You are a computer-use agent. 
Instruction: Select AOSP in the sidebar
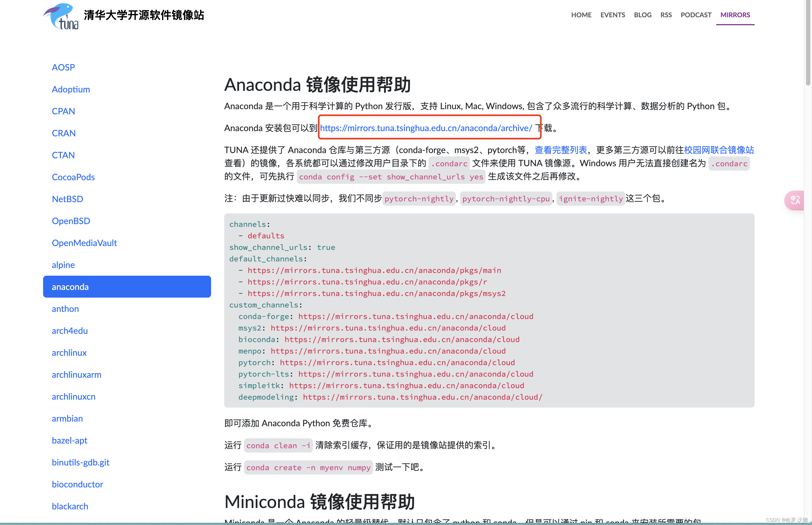[63, 67]
